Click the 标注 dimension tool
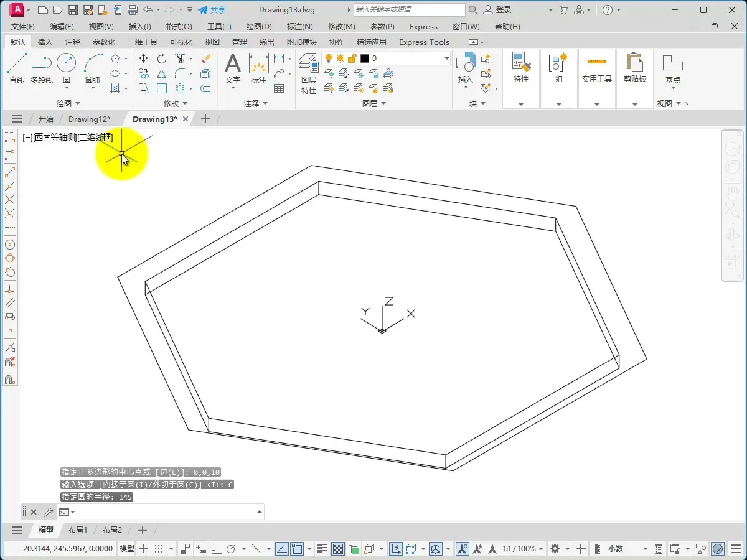Screen dimensions: 747x560 (258, 68)
